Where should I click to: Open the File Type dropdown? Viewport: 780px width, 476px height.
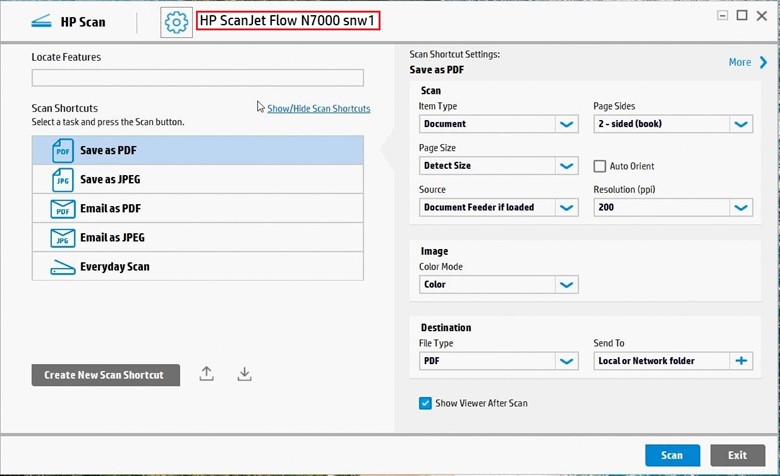(567, 361)
